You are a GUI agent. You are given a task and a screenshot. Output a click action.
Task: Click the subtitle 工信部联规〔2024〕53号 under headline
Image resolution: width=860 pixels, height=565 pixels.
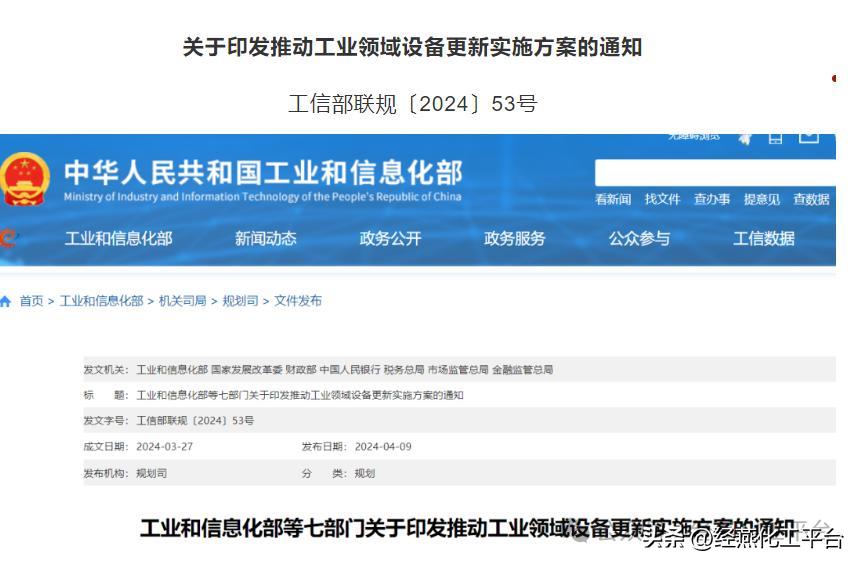(413, 104)
